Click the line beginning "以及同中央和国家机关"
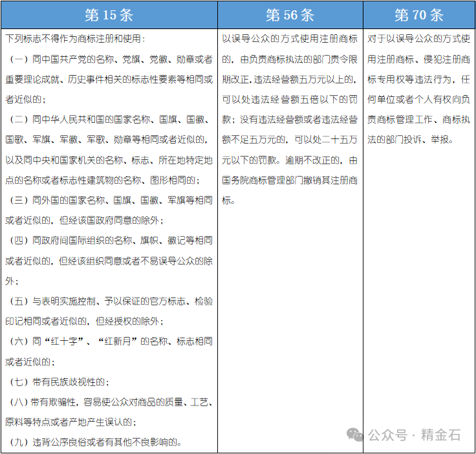The image size is (476, 454). 109,160
